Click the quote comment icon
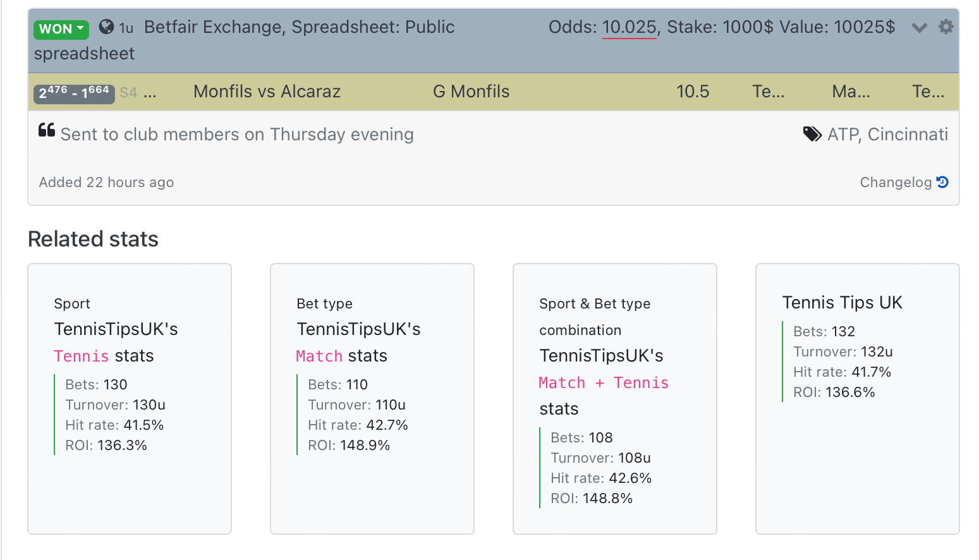979x560 pixels. (47, 130)
